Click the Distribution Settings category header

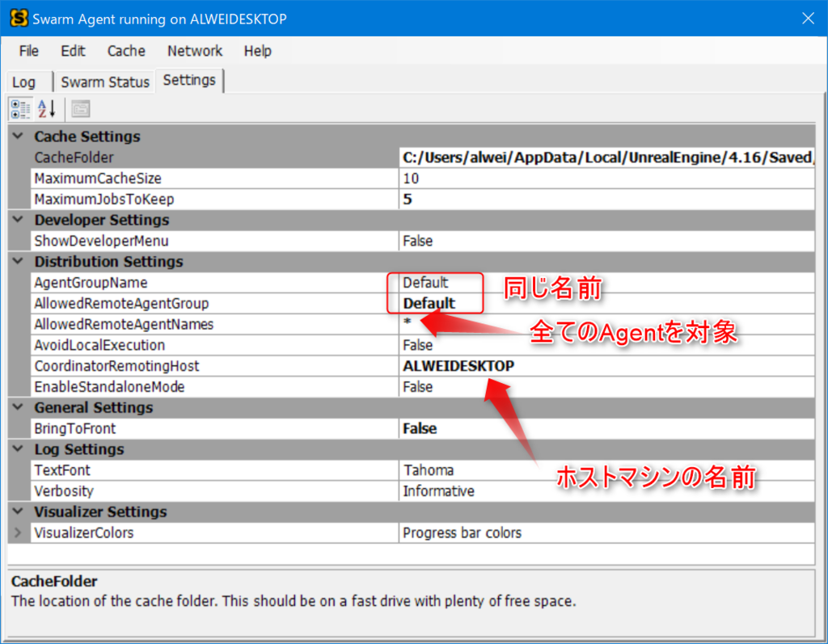point(109,261)
